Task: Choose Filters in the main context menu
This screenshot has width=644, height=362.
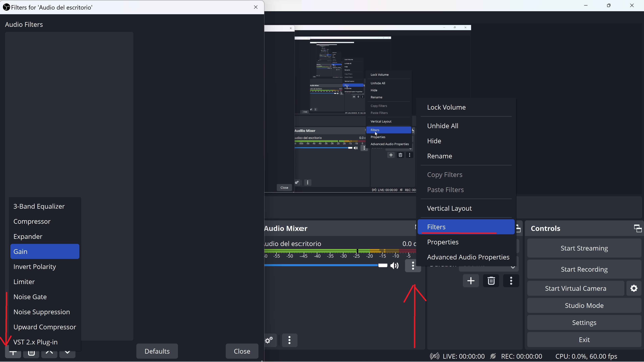Action: (466, 227)
